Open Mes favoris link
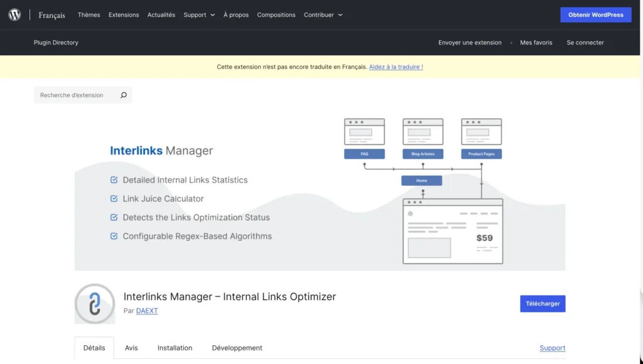643x364 pixels. click(x=536, y=43)
